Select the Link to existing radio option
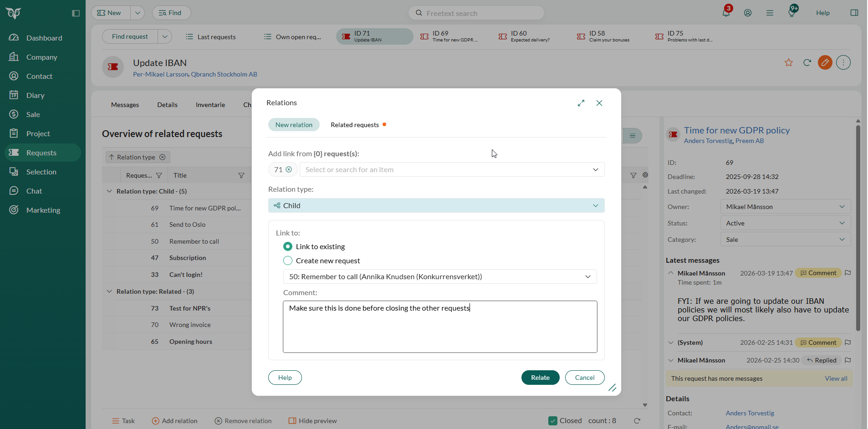This screenshot has height=429, width=868. coord(288,246)
